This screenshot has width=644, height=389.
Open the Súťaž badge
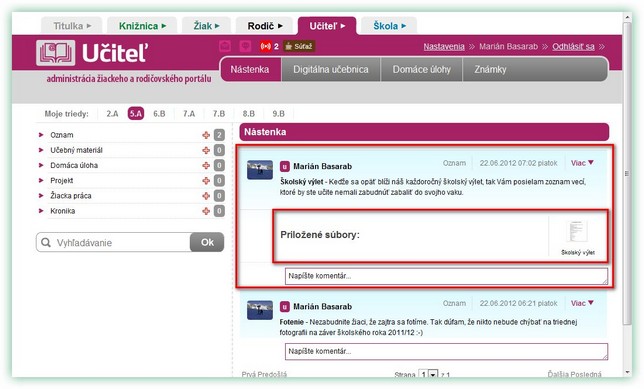pos(299,46)
